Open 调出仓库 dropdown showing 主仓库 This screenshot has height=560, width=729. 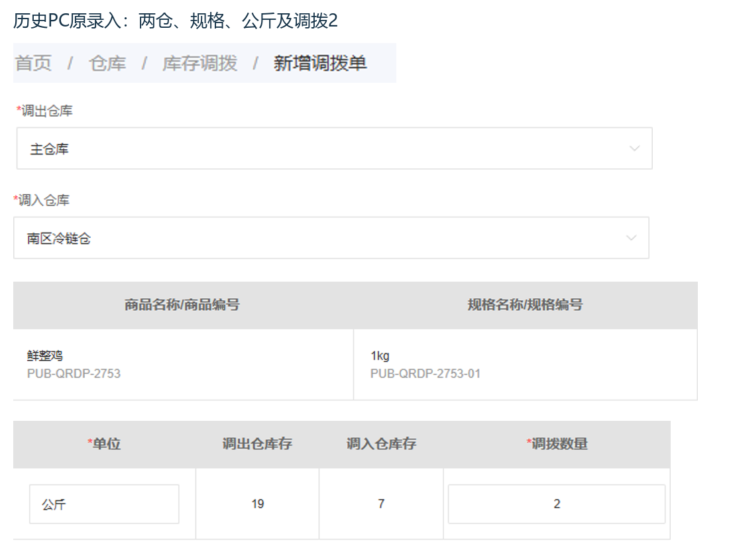click(x=334, y=148)
